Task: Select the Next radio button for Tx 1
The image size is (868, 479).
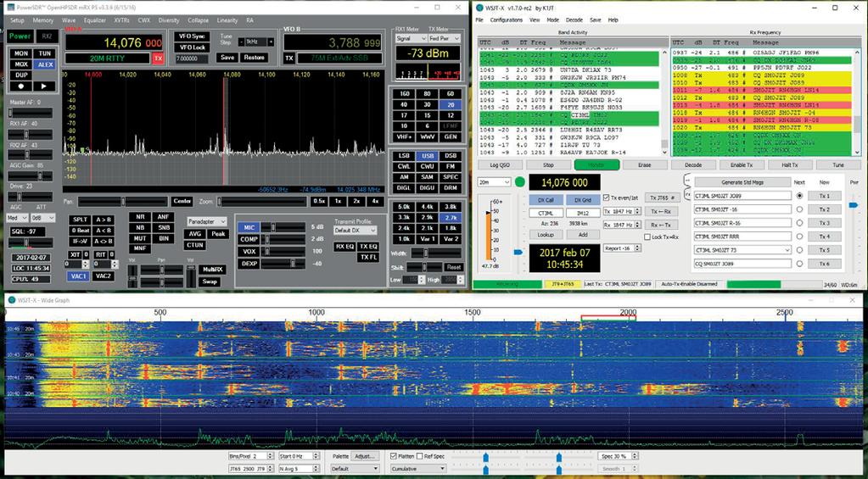Action: tap(799, 196)
